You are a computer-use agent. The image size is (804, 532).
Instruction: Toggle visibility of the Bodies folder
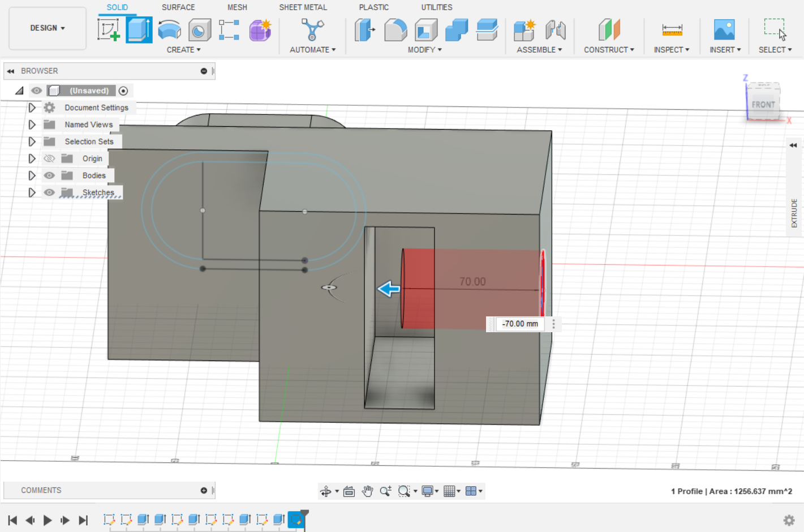[49, 175]
